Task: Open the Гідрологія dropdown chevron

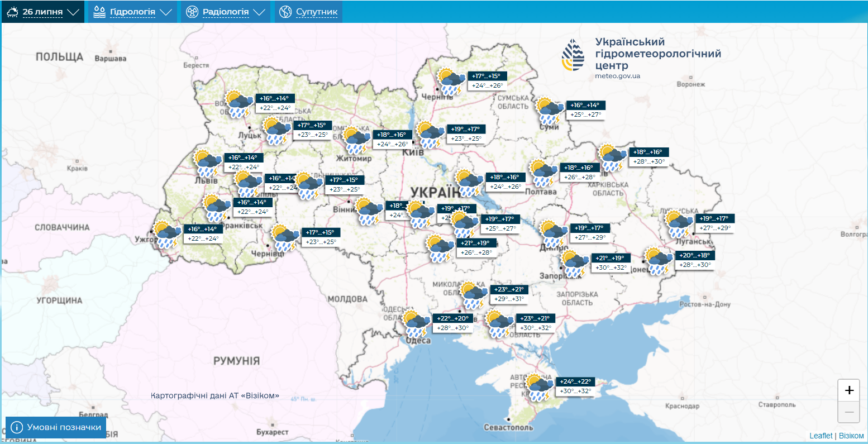Action: click(x=165, y=11)
